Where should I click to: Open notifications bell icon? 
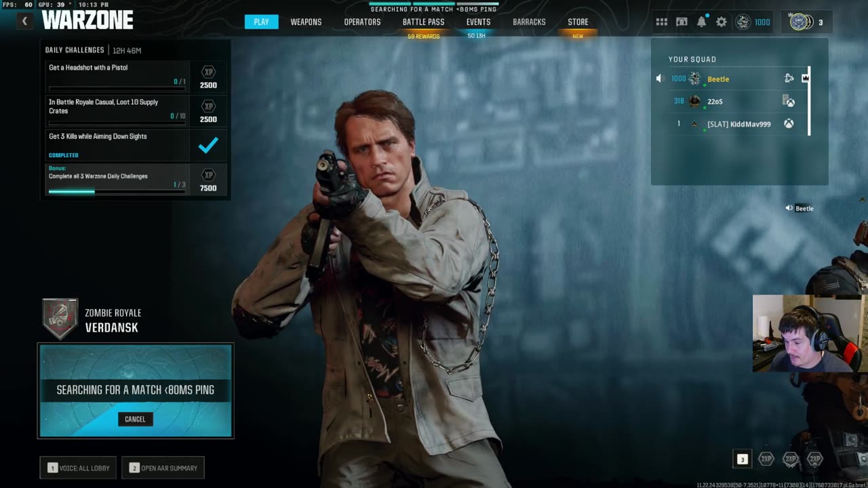pos(701,22)
